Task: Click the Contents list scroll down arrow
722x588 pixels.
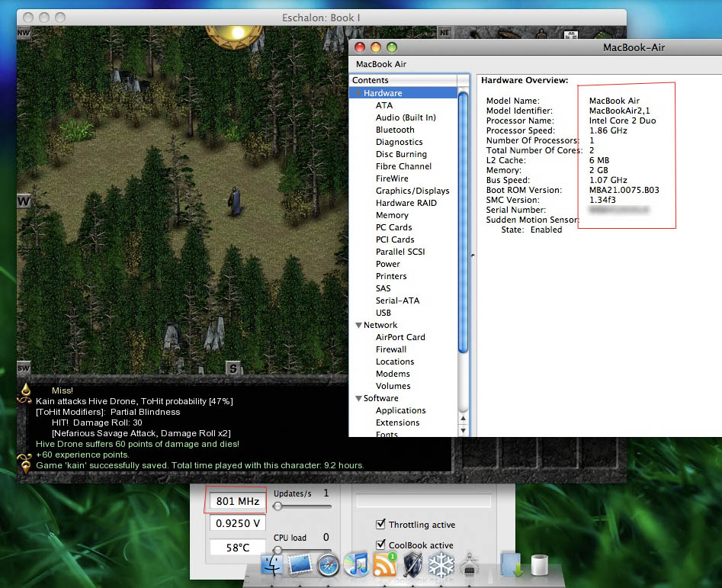Action: point(464,430)
